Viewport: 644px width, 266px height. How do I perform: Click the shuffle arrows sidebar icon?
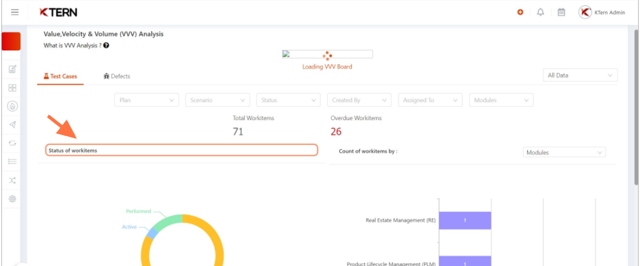coord(13,180)
